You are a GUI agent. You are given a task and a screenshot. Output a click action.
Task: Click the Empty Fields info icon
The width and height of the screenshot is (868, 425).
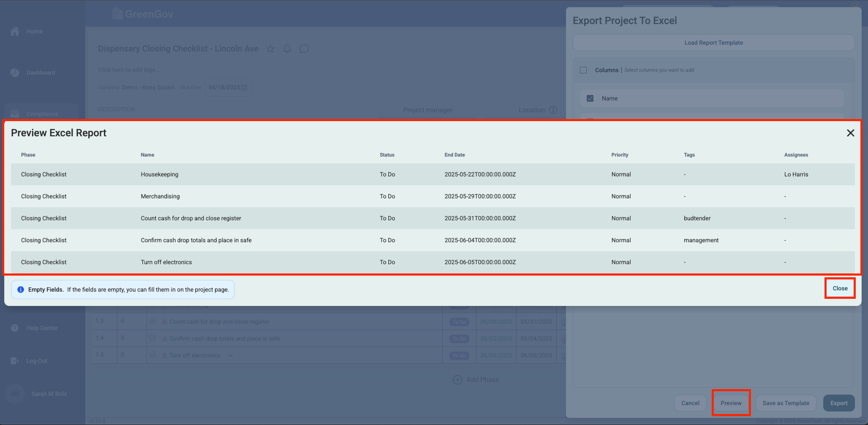coord(21,290)
